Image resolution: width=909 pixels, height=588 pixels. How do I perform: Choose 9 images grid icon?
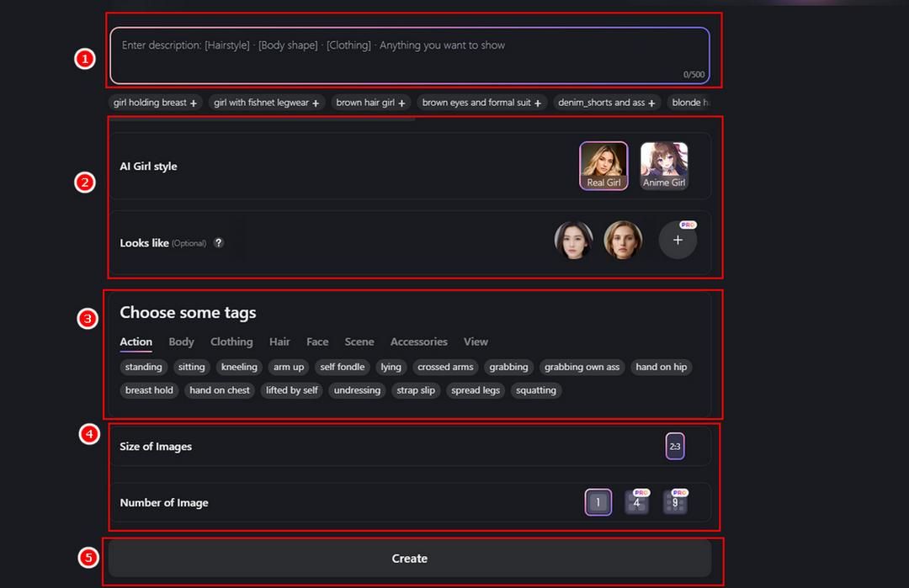pyautogui.click(x=675, y=502)
